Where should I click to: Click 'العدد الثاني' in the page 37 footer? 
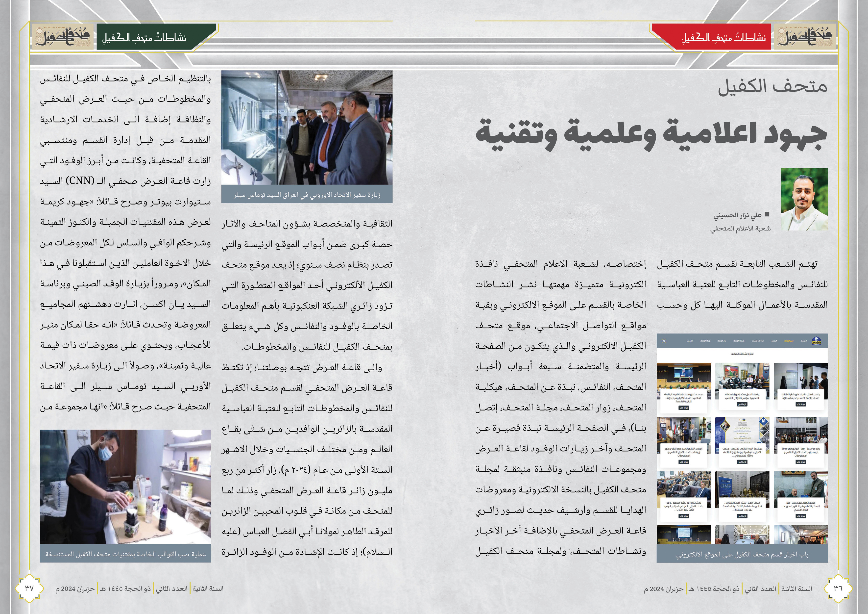tap(172, 589)
